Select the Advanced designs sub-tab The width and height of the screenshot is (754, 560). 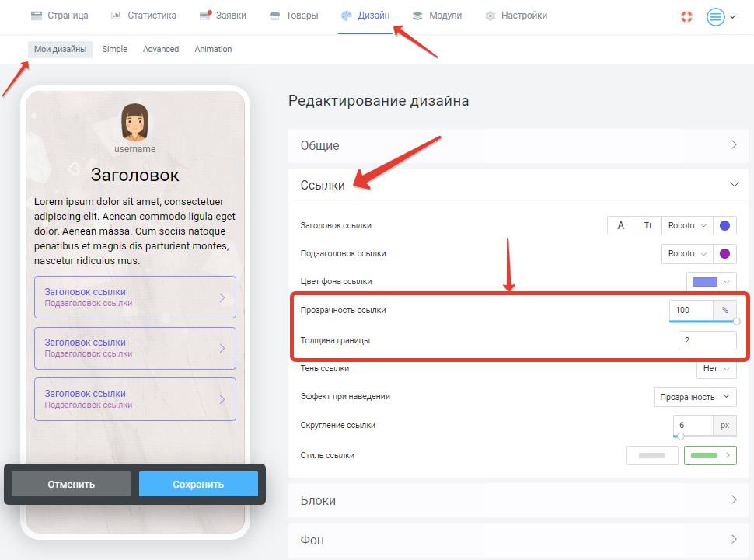[x=161, y=49]
